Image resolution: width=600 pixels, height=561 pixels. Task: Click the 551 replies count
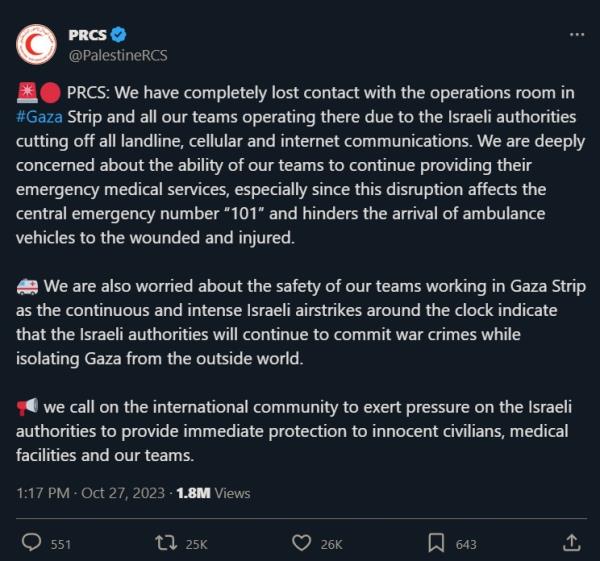pos(61,544)
